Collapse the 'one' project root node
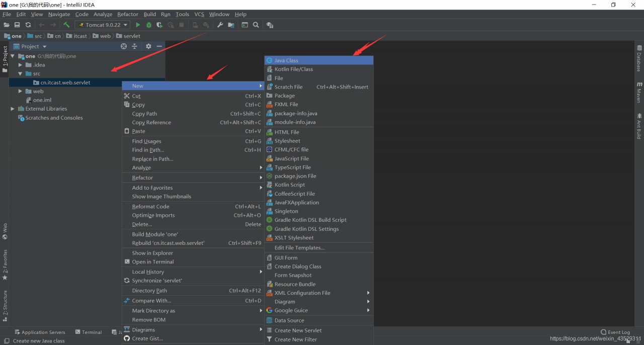Image resolution: width=644 pixels, height=345 pixels. (x=13, y=56)
